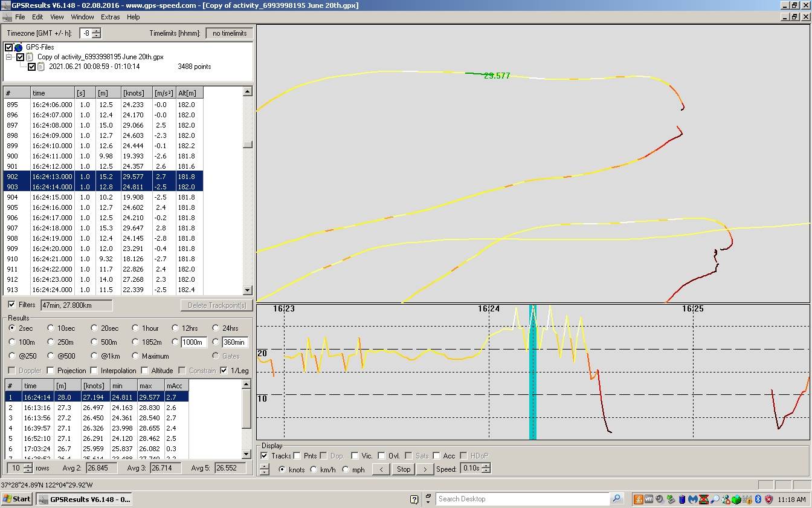The image size is (812, 508).
Task: Click the VMware tray icon
Action: coord(648,499)
